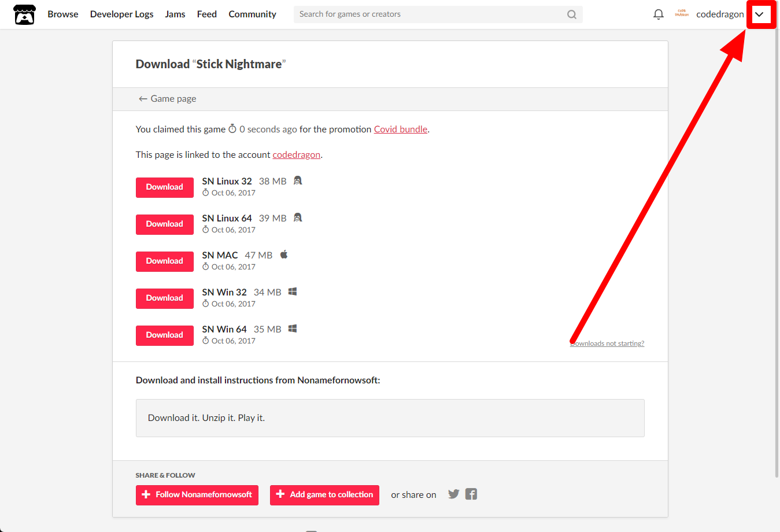Open the Covid bundle link
This screenshot has width=780, height=532.
pos(401,130)
